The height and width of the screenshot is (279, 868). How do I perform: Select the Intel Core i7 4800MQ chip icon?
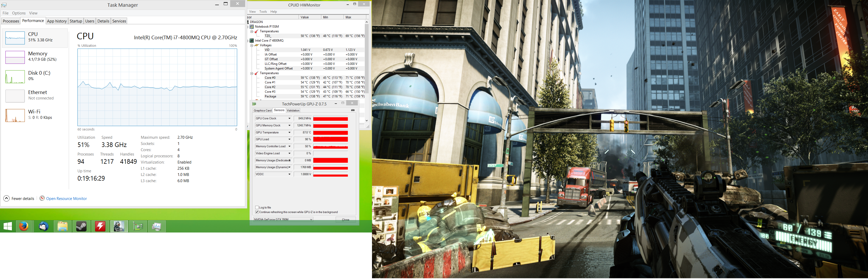pos(252,41)
